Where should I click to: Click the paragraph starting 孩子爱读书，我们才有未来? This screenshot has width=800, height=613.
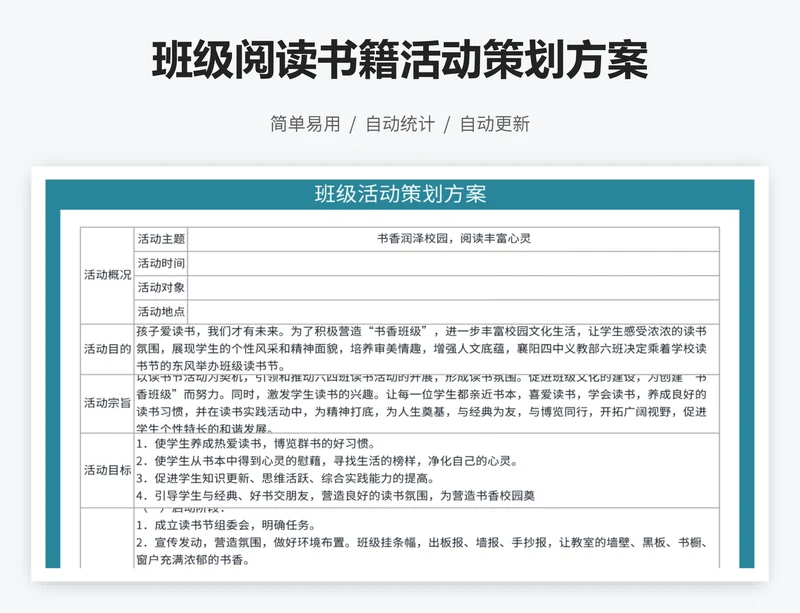tap(421, 349)
